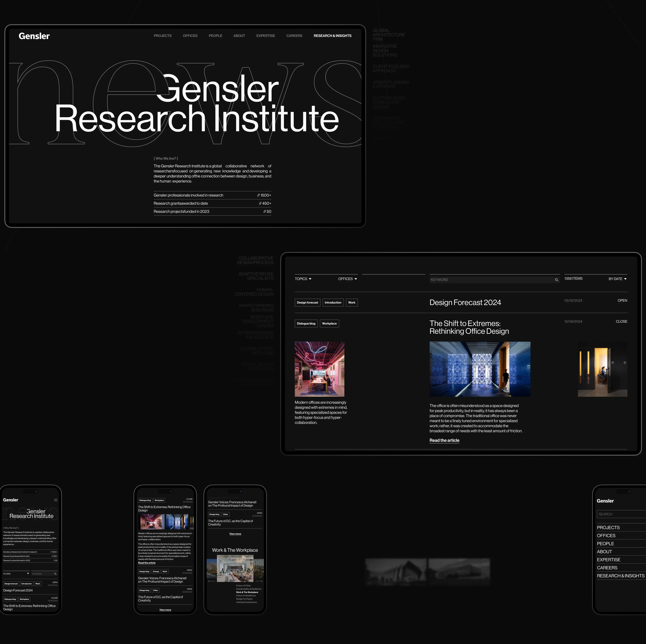Select Sustainability & Resilience in the topic list
The width and height of the screenshot is (646, 644).
[249, 589]
